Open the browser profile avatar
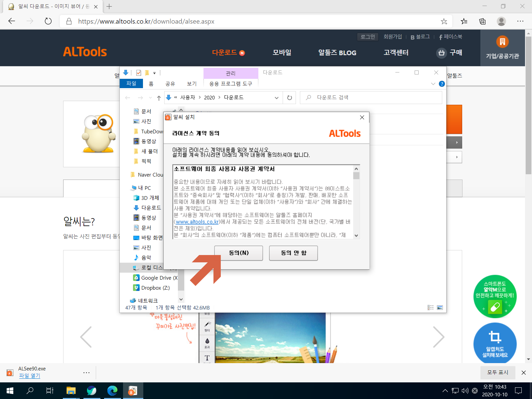This screenshot has height=399, width=532. [501, 21]
